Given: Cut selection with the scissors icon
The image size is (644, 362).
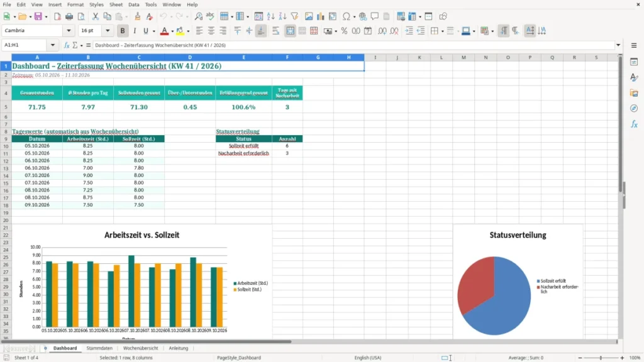Looking at the screenshot, I should pos(96,16).
